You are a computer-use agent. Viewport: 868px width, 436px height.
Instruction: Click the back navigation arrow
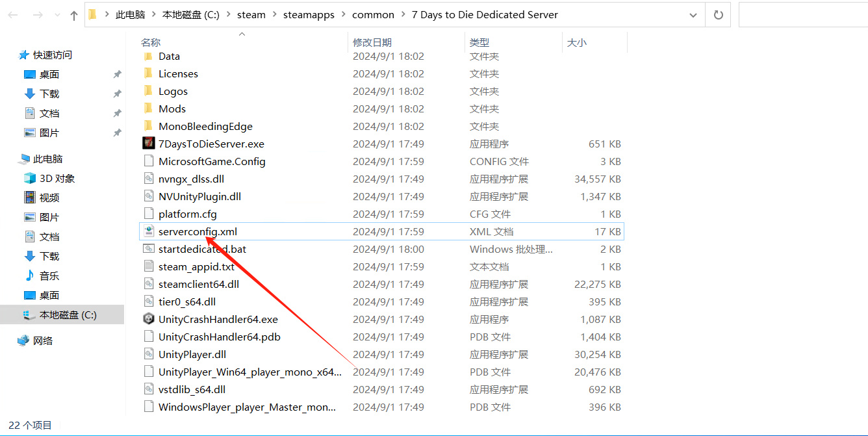click(13, 15)
